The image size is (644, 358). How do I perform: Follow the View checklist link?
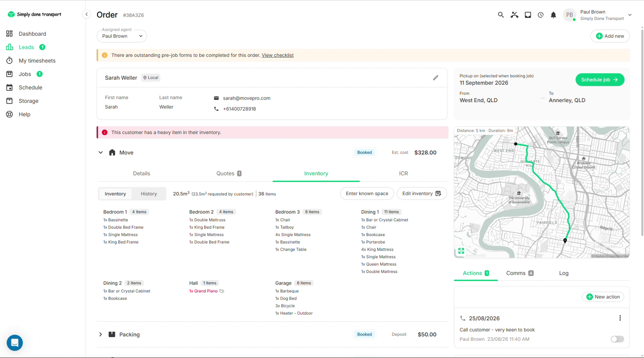pyautogui.click(x=278, y=55)
